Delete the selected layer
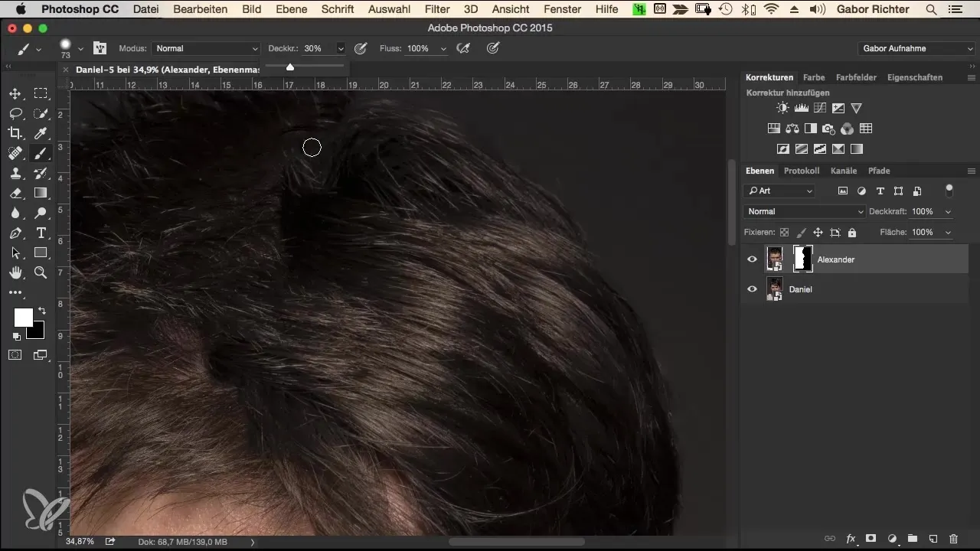980x551 pixels. click(953, 539)
